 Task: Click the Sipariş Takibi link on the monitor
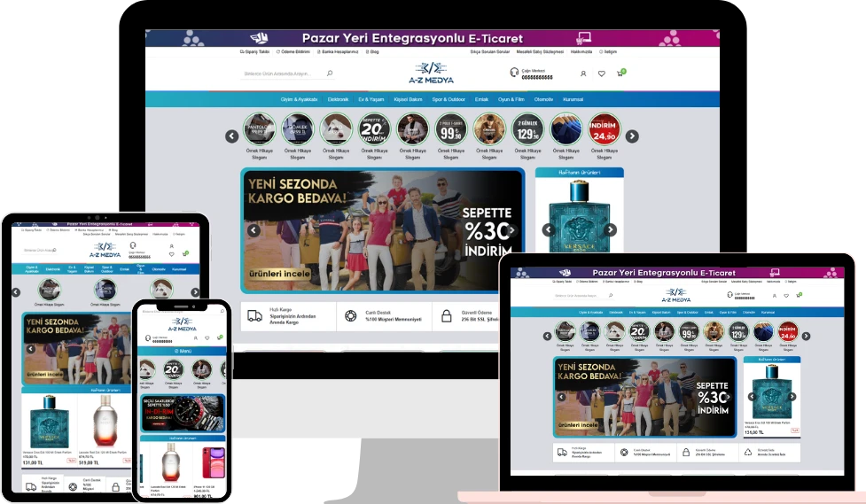254,52
